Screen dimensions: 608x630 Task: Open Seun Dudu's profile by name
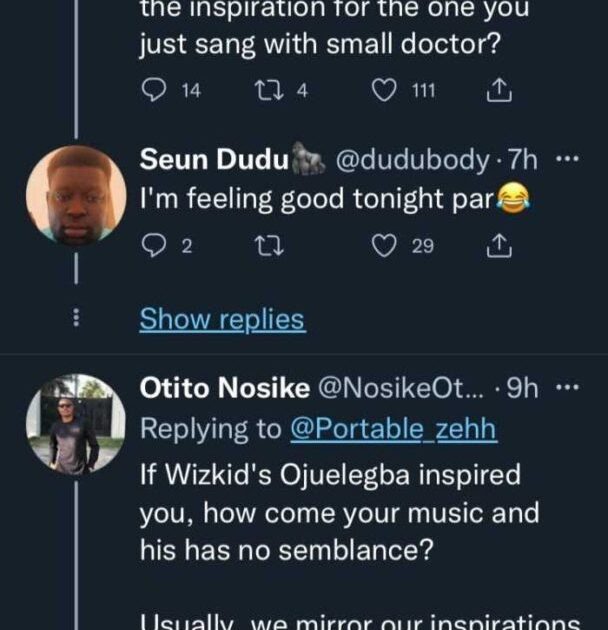[x=215, y=160]
